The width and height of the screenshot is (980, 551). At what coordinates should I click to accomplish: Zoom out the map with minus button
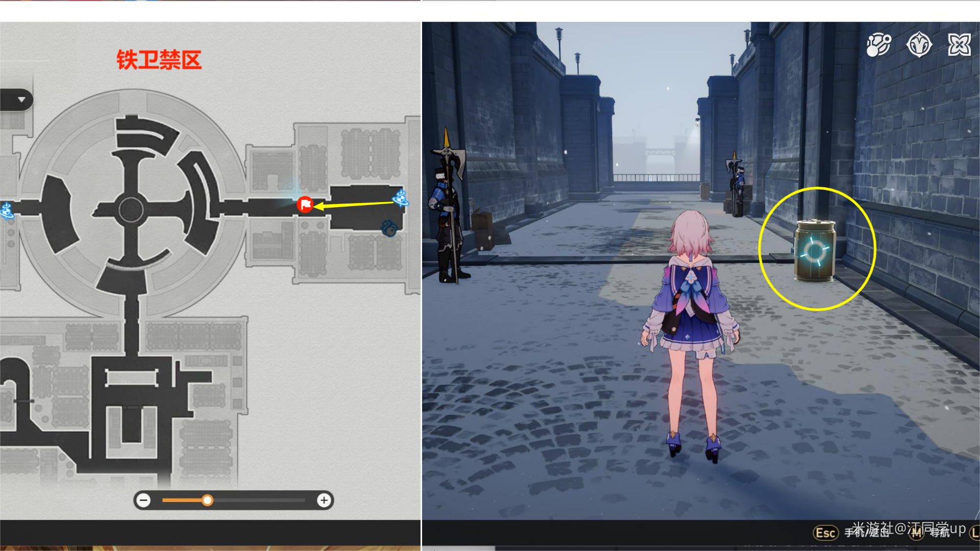(144, 500)
